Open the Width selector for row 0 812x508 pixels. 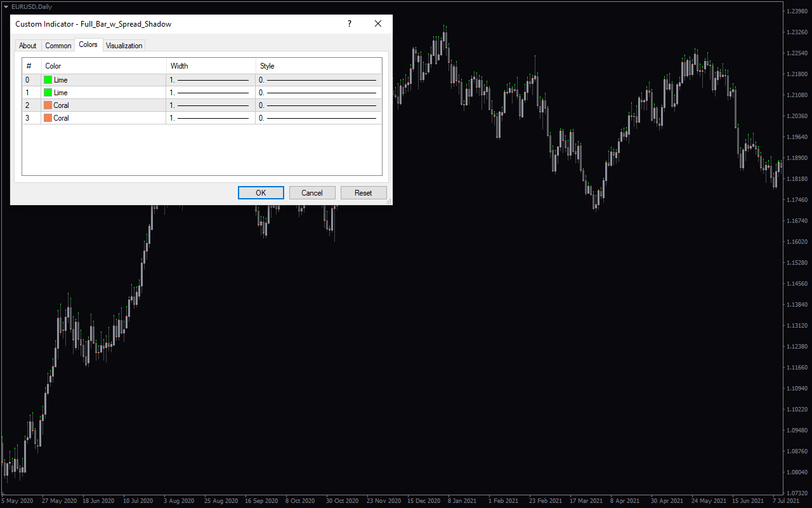click(x=211, y=80)
